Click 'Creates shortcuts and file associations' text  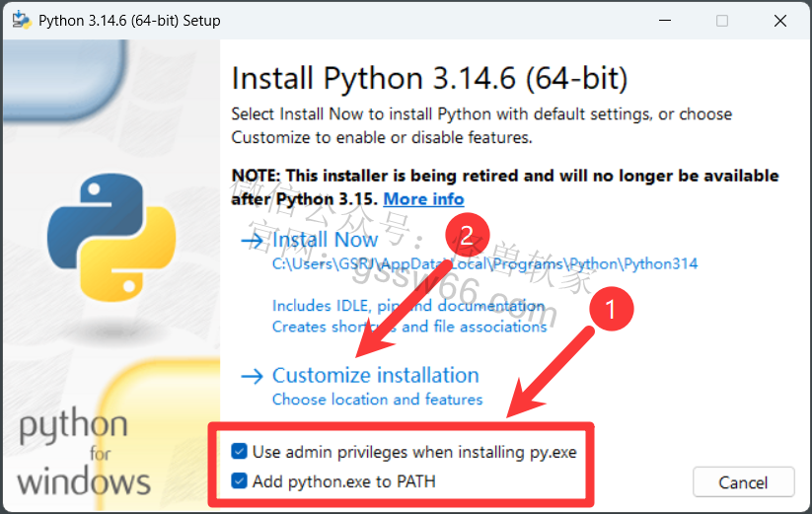tap(409, 327)
